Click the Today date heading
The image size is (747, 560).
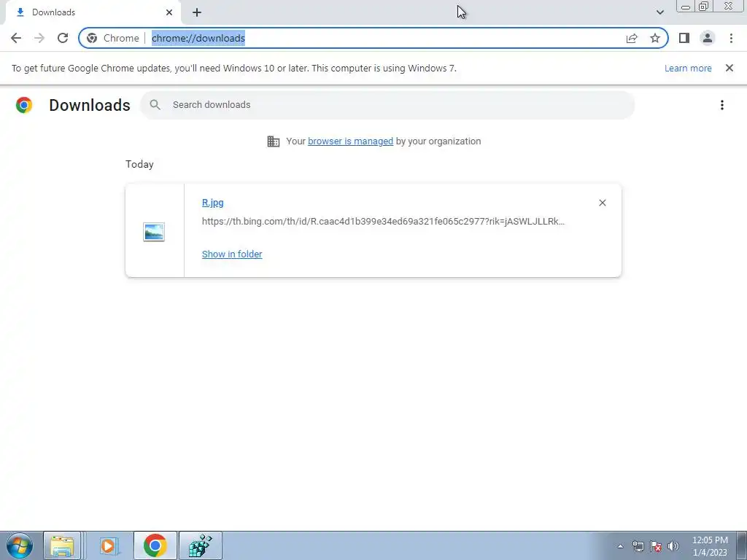139,164
